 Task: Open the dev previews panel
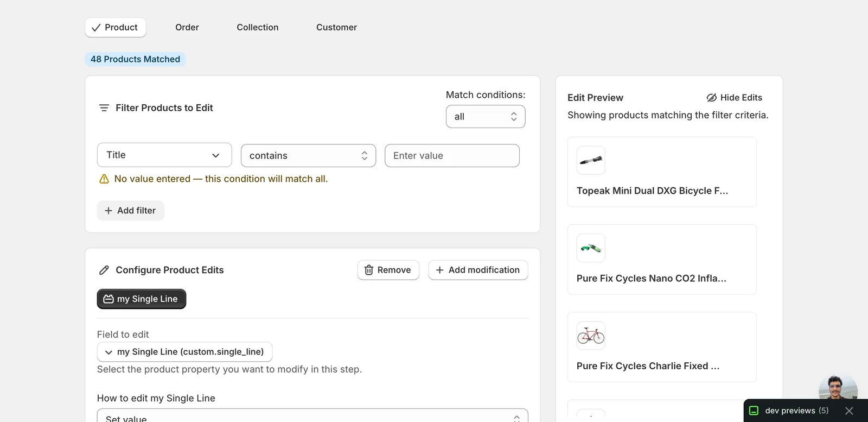pyautogui.click(x=796, y=411)
